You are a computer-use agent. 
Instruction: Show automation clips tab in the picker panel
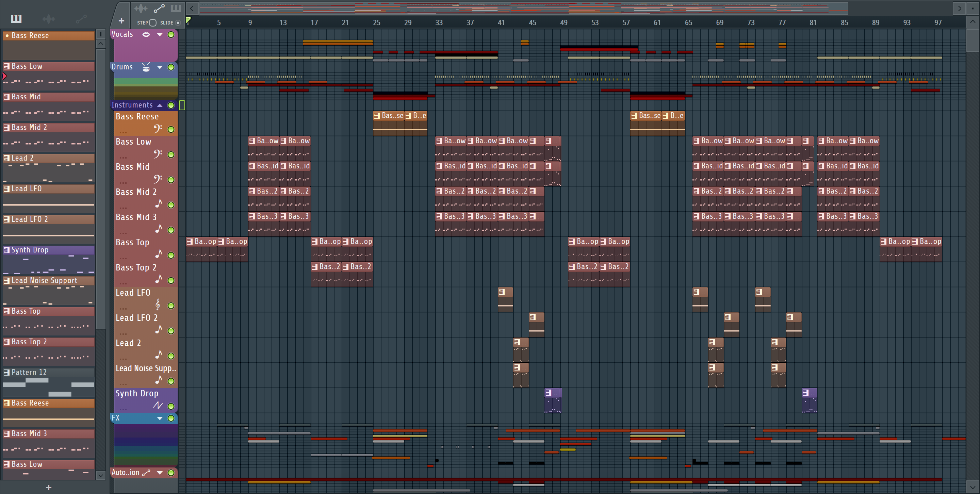(81, 19)
